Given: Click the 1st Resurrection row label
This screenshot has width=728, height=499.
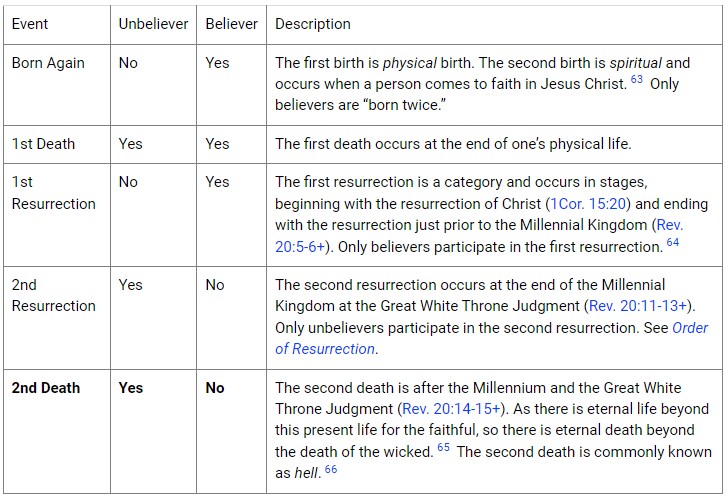Looking at the screenshot, I should 53,193.
